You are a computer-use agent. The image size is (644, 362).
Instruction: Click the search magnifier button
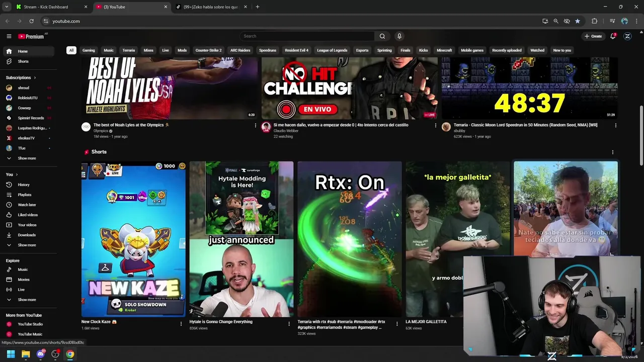382,36
